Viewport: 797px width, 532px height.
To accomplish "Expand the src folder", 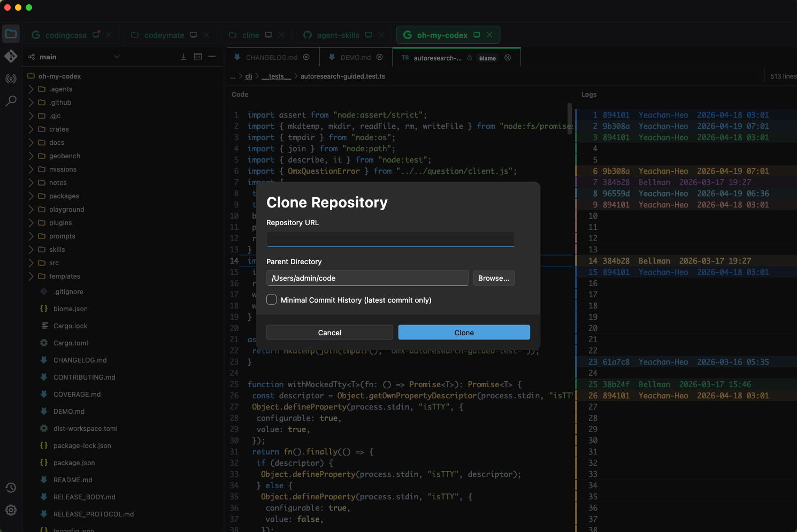I will point(31,263).
